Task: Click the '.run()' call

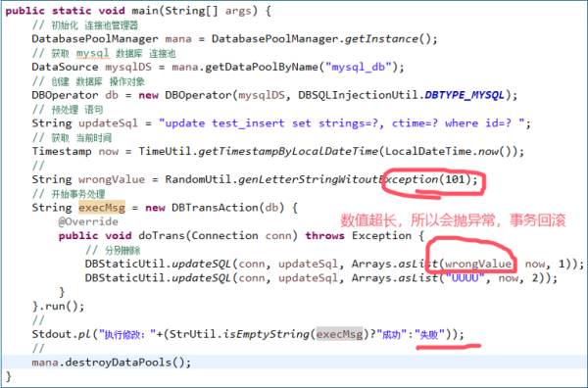Action: coord(62,307)
